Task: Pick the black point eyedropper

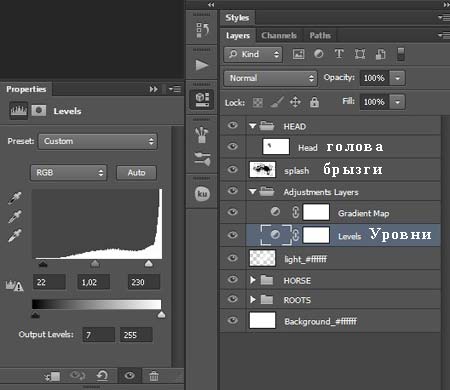Action: coord(15,198)
